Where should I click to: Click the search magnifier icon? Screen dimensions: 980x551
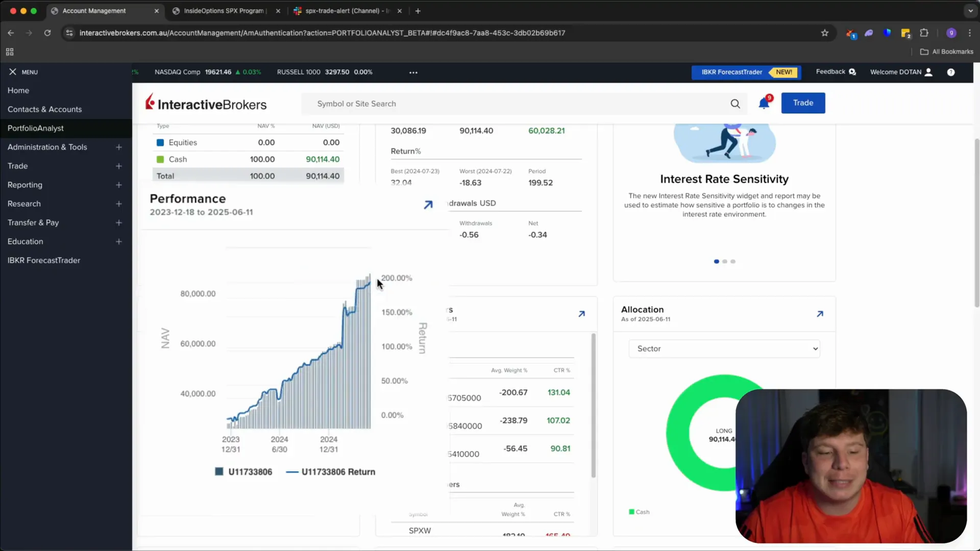coord(735,104)
